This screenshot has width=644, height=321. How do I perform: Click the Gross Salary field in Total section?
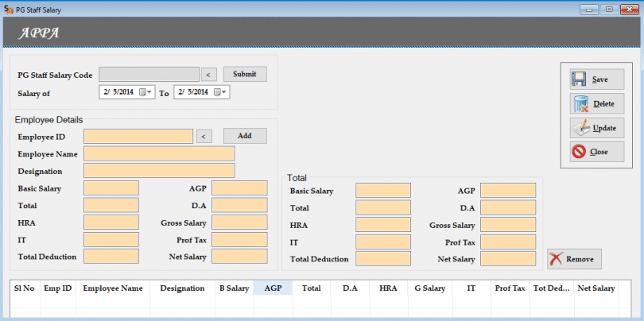tap(507, 225)
